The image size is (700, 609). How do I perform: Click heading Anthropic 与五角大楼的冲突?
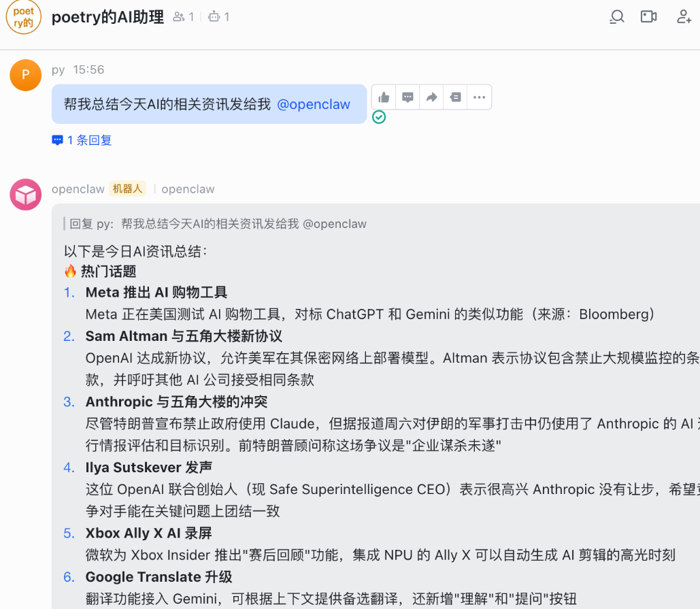[x=176, y=402]
